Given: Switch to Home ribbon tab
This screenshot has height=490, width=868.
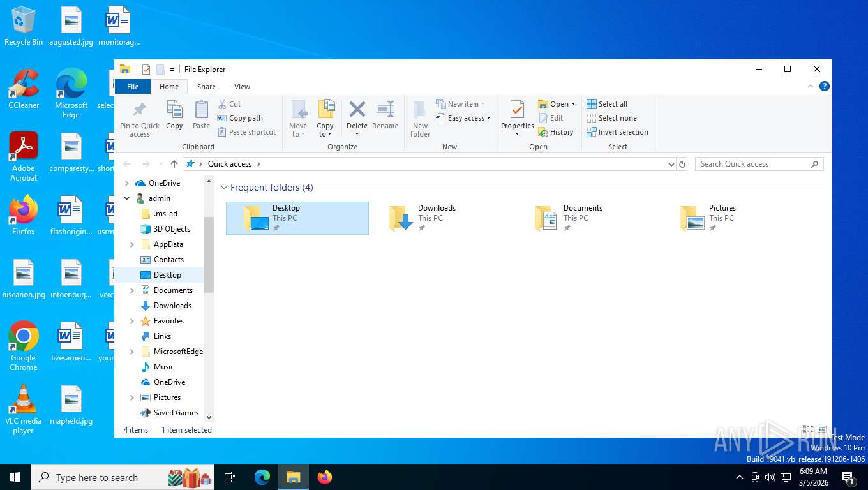Looking at the screenshot, I should (x=169, y=87).
